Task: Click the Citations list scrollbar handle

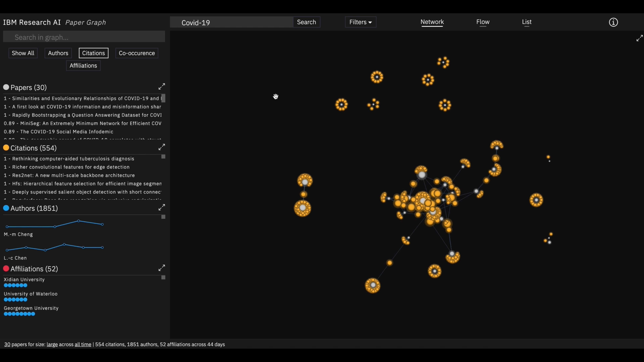Action: point(163,157)
